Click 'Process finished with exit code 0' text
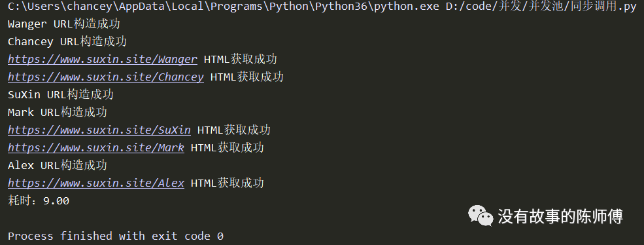Viewport: 644px width, 245px height. click(x=116, y=236)
